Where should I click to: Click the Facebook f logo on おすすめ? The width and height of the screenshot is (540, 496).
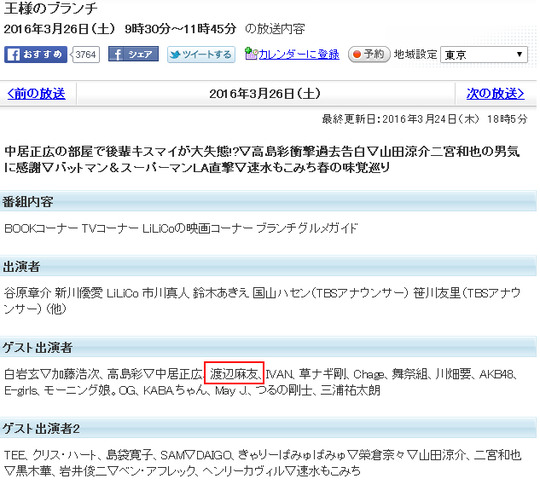click(13, 55)
